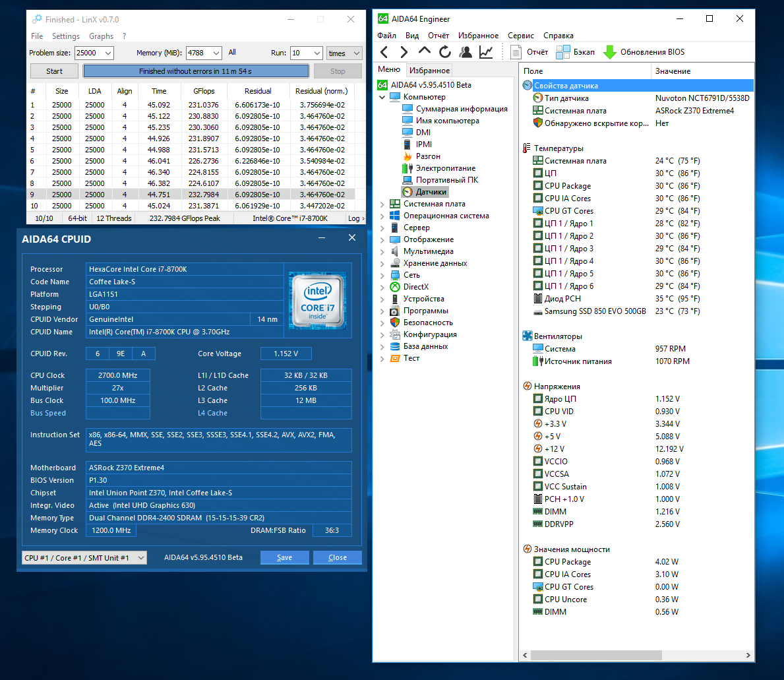Select Тест tree entry
Screen dimensions: 784x680
tap(404, 358)
